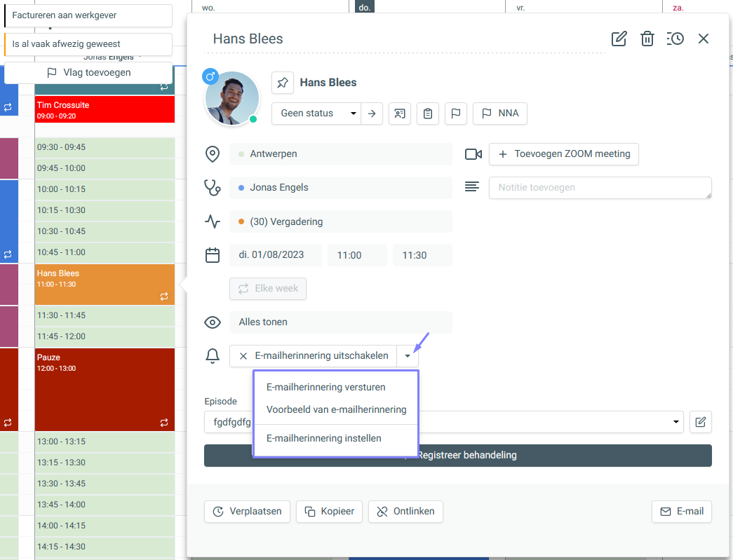Image resolution: width=733 pixels, height=560 pixels.
Task: Click the start time field 11:00
Action: coord(357,255)
